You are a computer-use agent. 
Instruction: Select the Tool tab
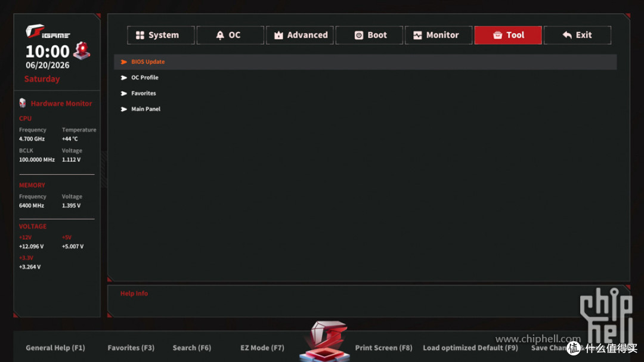[x=507, y=35]
